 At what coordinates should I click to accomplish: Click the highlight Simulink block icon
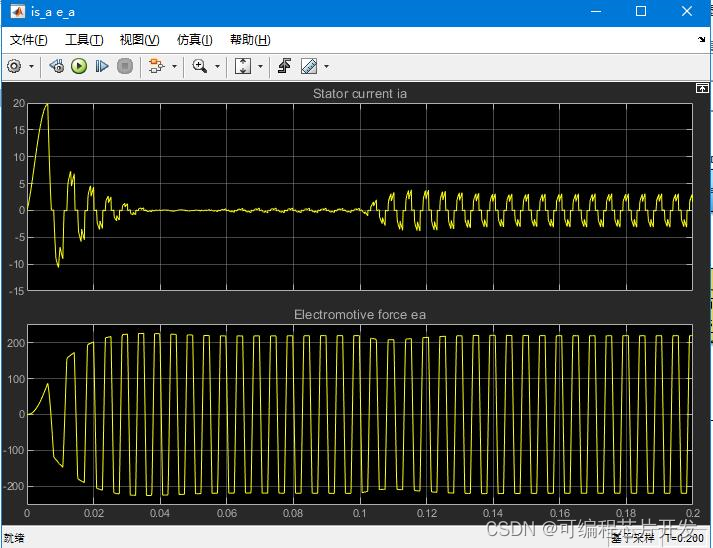point(156,66)
